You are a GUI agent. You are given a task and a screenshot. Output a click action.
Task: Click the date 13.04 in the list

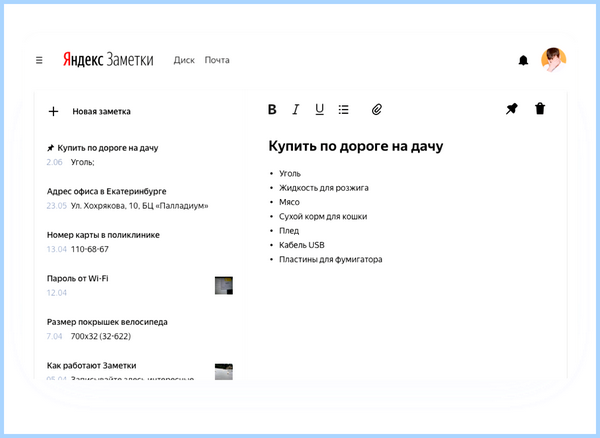[x=57, y=249]
